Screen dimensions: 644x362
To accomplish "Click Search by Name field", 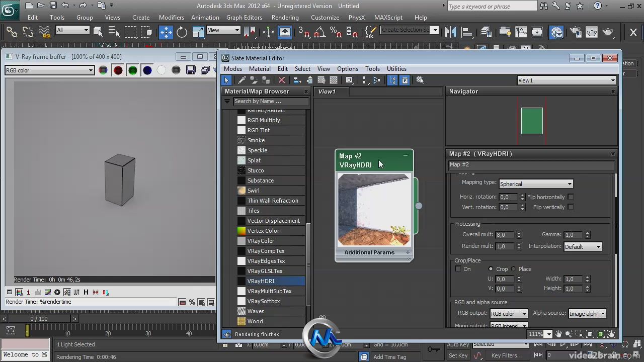I will pos(271,102).
